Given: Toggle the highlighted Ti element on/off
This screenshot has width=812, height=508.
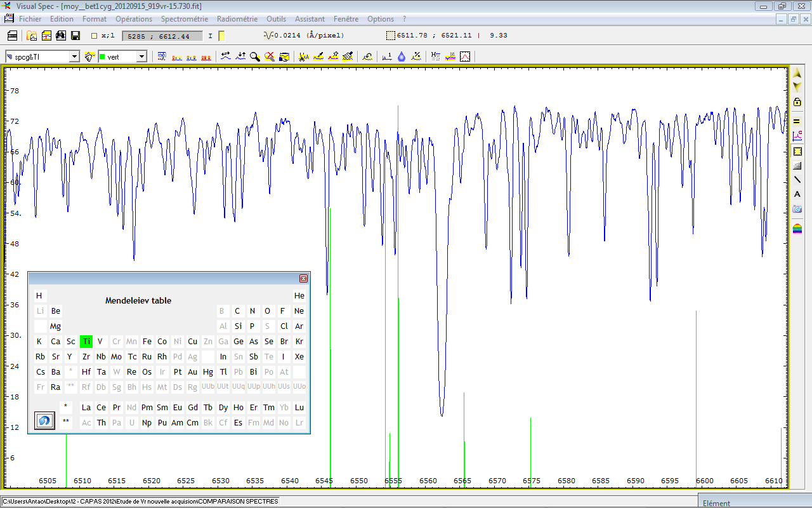Looking at the screenshot, I should (86, 342).
